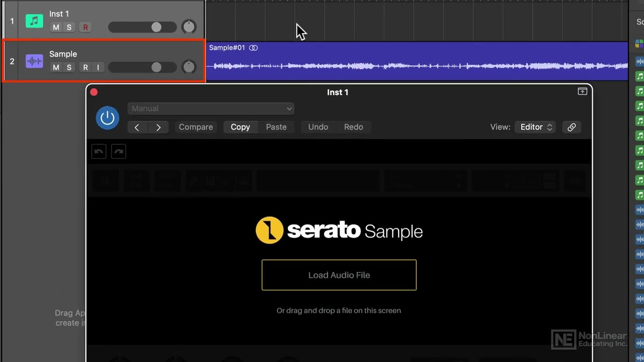Screen dimensions: 644x362
Task: Go to next plugin preset
Action: click(x=158, y=127)
